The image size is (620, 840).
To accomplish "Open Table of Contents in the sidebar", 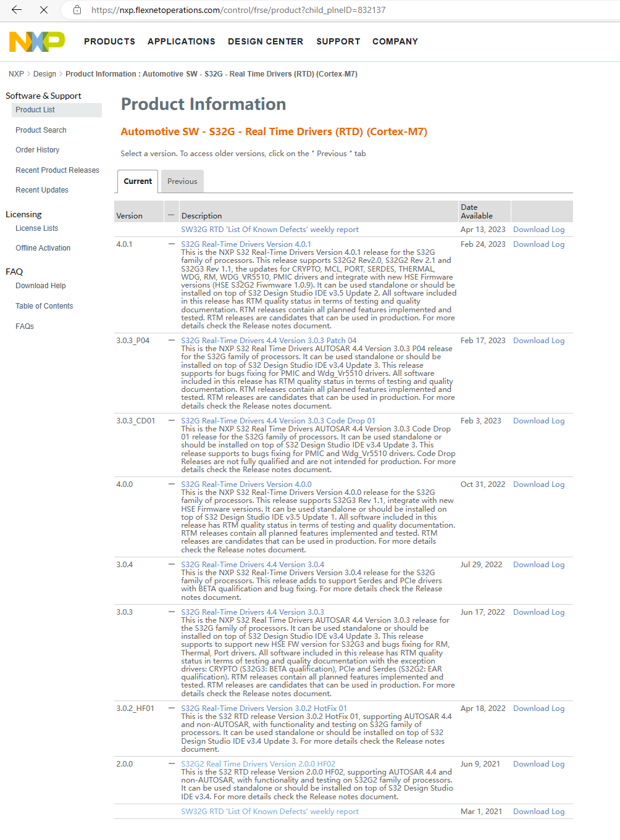I will coord(44,306).
